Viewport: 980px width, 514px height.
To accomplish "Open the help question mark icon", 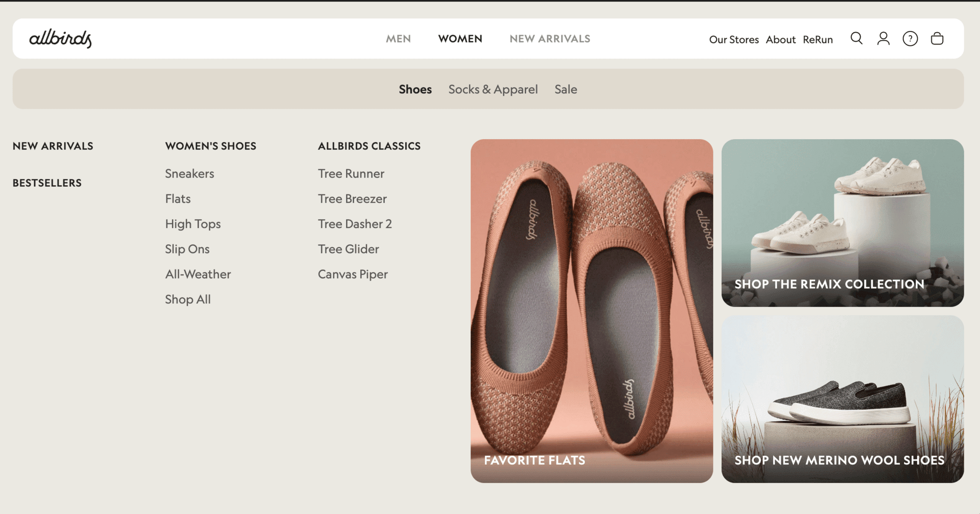I will 910,38.
